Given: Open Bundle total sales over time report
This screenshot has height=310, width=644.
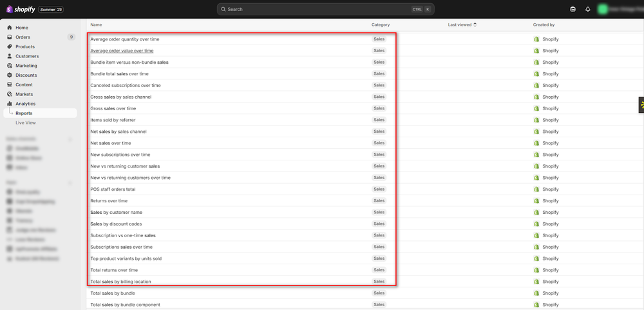Looking at the screenshot, I should click(120, 73).
